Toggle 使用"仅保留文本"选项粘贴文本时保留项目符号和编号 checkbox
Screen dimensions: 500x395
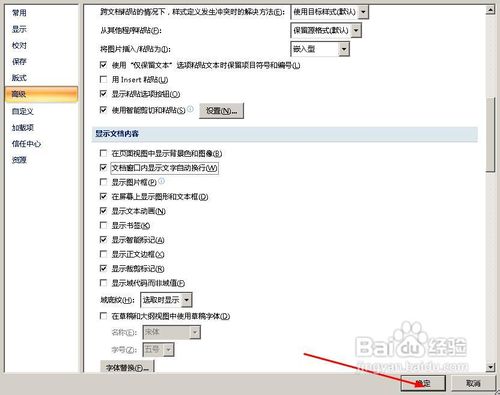(103, 65)
